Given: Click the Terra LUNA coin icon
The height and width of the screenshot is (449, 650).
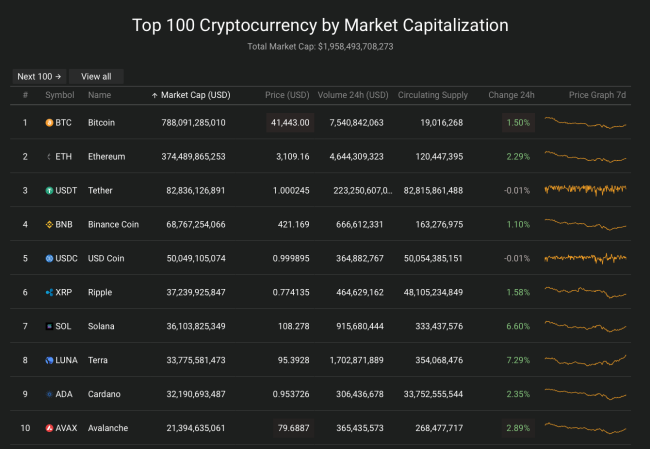Looking at the screenshot, I should pos(49,361).
